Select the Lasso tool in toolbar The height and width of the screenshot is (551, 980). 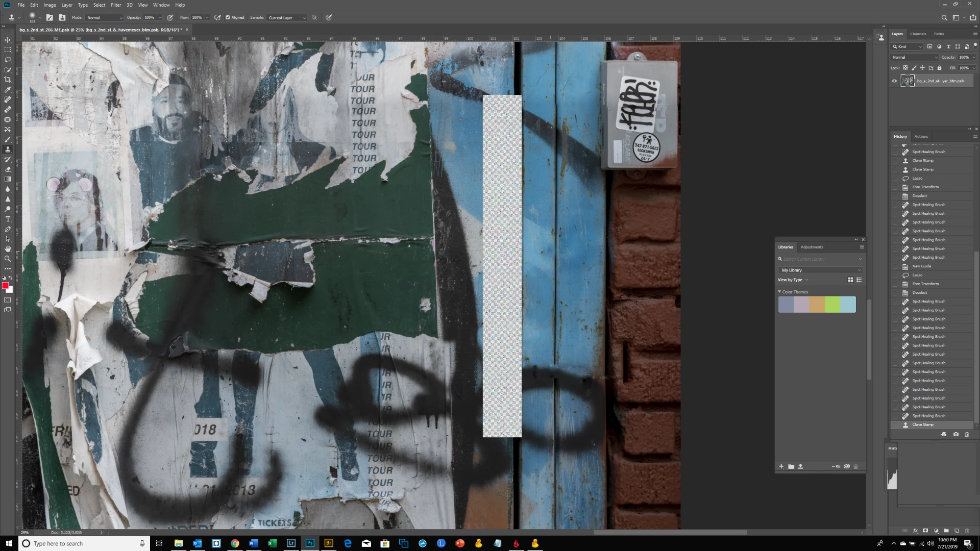[8, 60]
